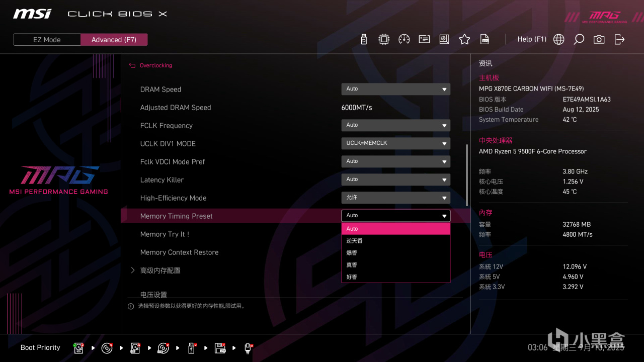Click the settings list scrollbar
This screenshot has width=644, height=362.
pos(467,175)
